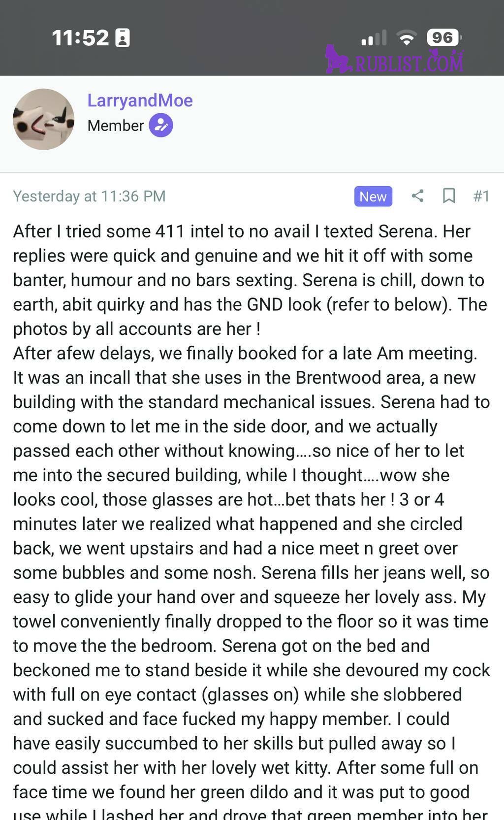View the LarryandMoe avatar picture

coord(43,119)
